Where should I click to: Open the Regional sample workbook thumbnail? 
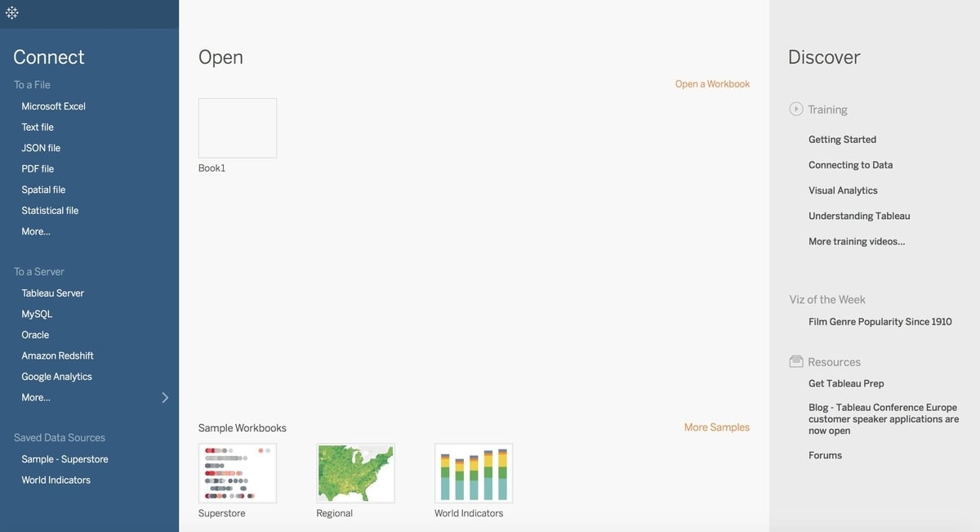(x=355, y=472)
